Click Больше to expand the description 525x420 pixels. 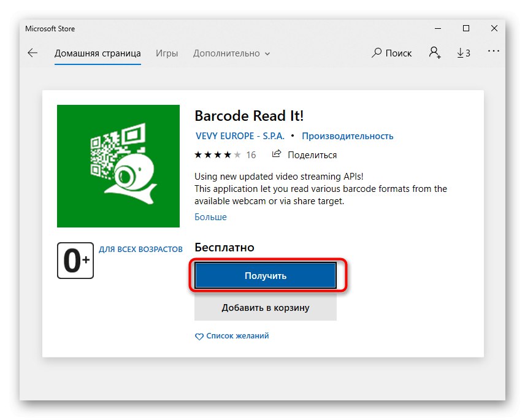coord(210,216)
